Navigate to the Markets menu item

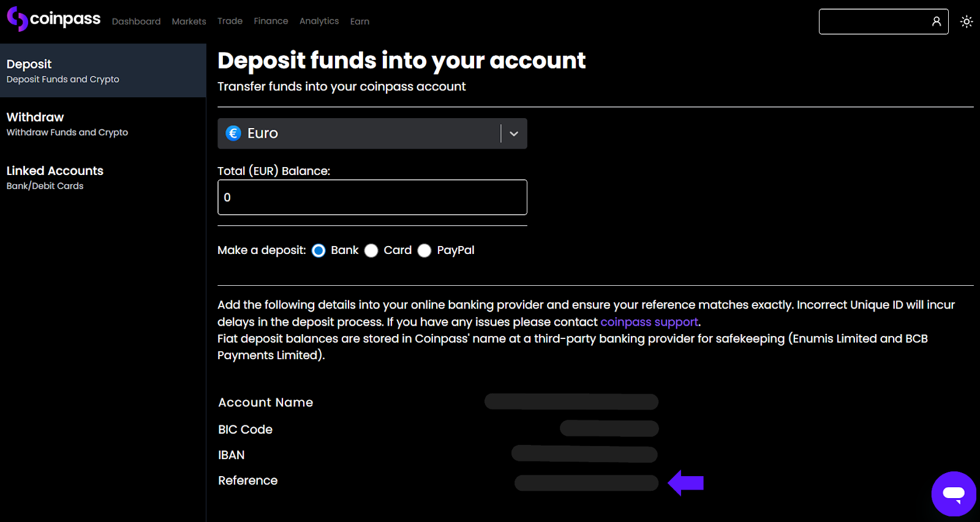(189, 21)
